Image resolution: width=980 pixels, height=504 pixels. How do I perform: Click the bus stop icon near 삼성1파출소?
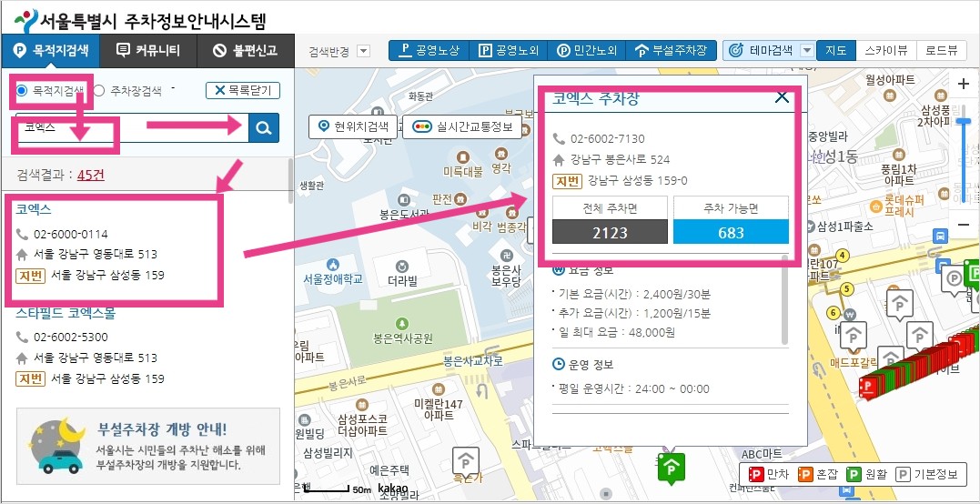[x=939, y=236]
